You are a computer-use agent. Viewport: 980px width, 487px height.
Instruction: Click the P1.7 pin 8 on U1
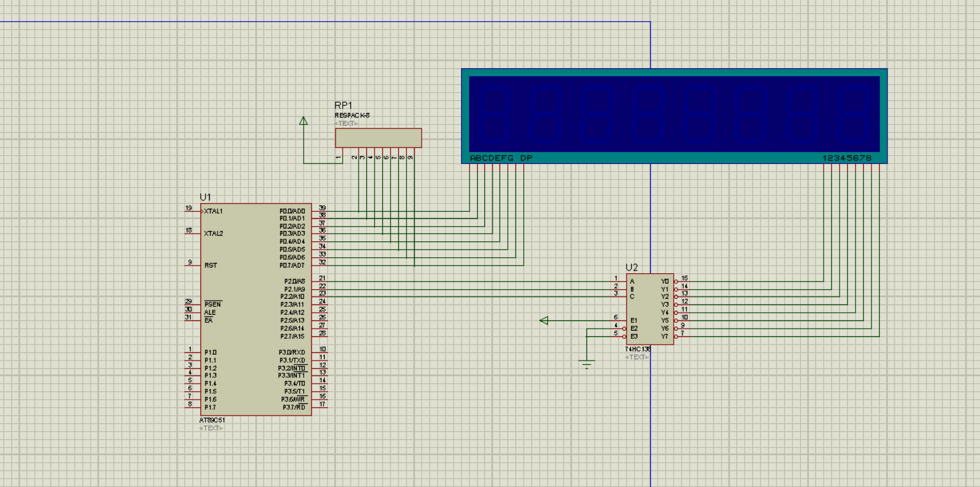pyautogui.click(x=193, y=407)
